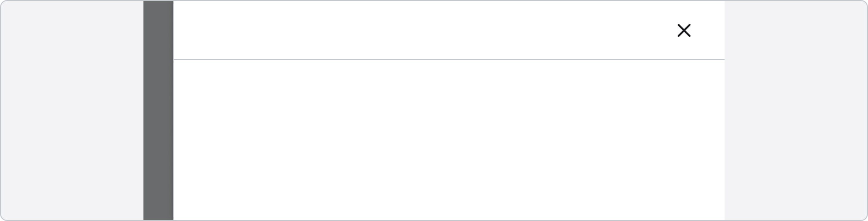This screenshot has height=221, width=868.
Task: Click the blank panel header area
Action: (414, 30)
